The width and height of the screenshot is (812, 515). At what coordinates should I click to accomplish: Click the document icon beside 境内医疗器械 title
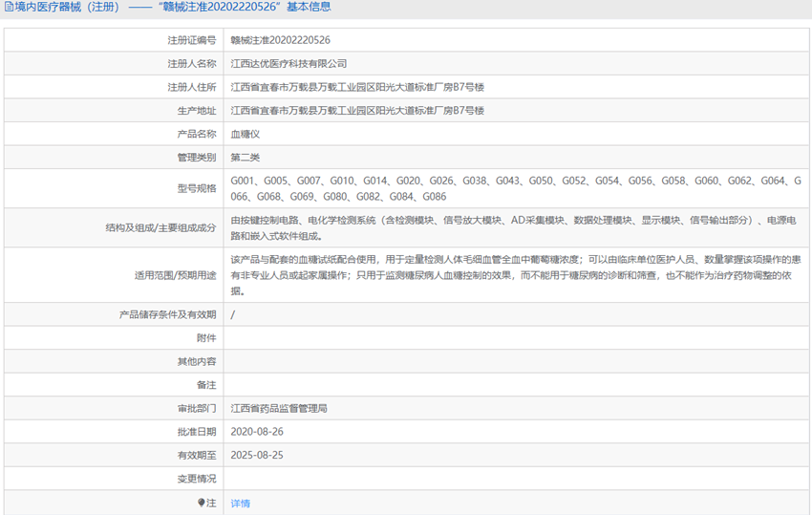click(8, 8)
